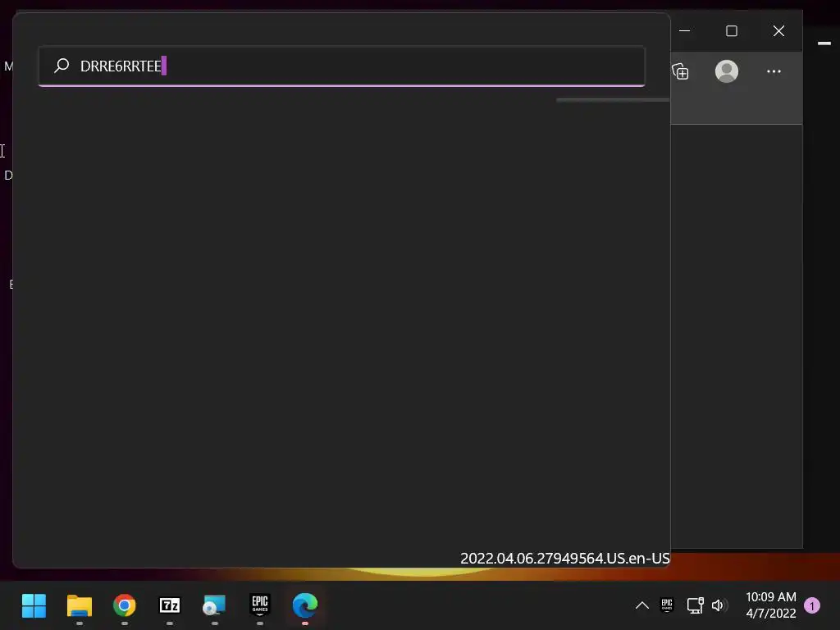Open volume tray icon
Viewport: 840px width, 630px height.
pyautogui.click(x=719, y=605)
